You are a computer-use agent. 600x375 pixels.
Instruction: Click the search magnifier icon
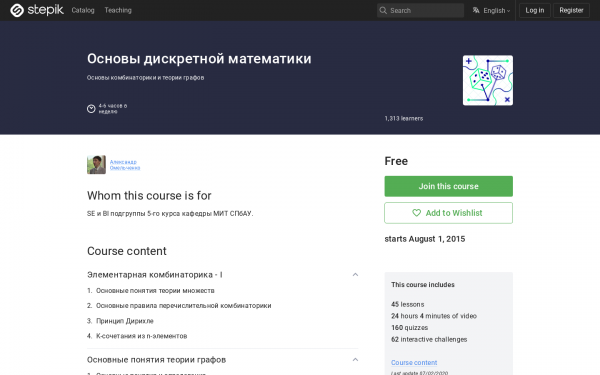383,10
